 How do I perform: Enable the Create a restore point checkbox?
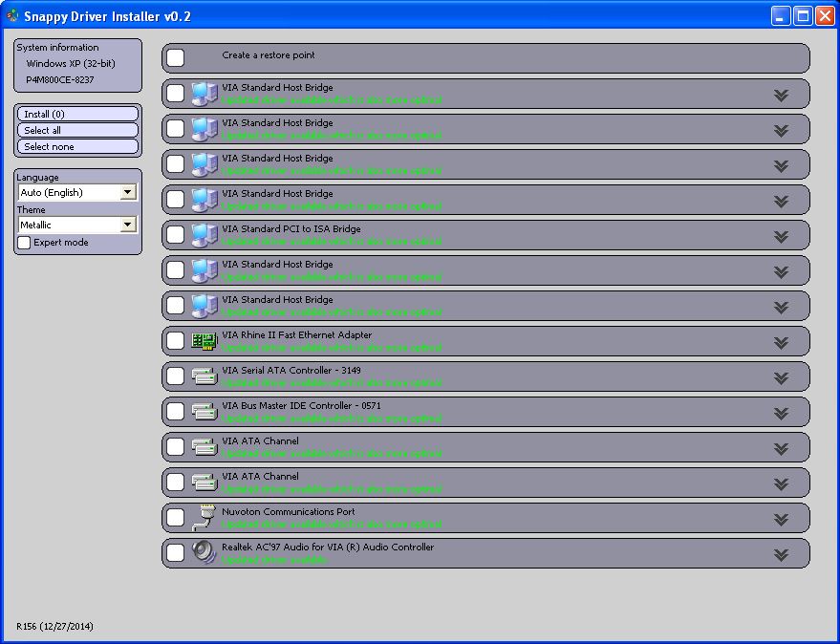point(176,58)
